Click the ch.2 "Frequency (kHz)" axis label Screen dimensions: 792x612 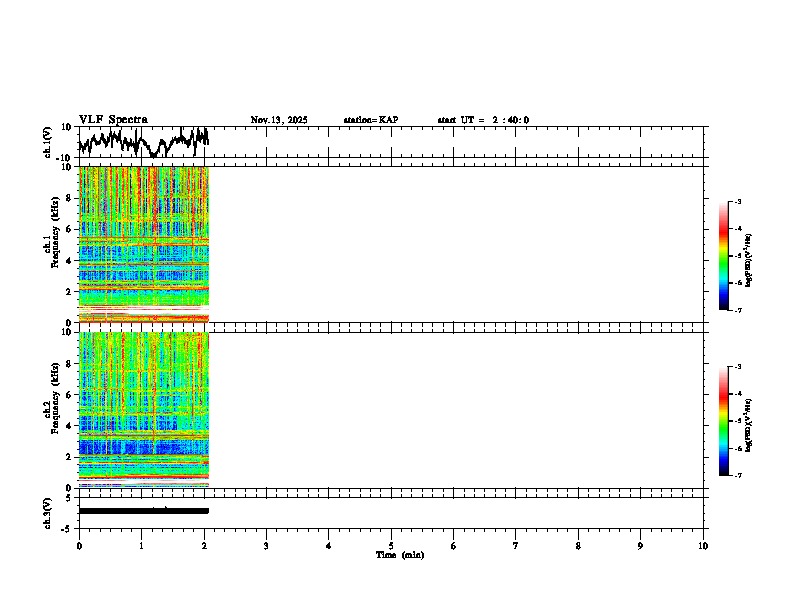55,398
